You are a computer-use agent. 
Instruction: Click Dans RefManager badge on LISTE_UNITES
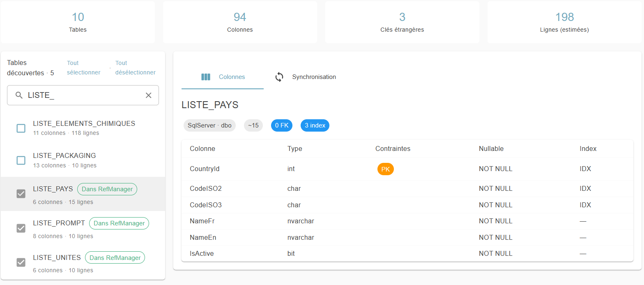115,258
